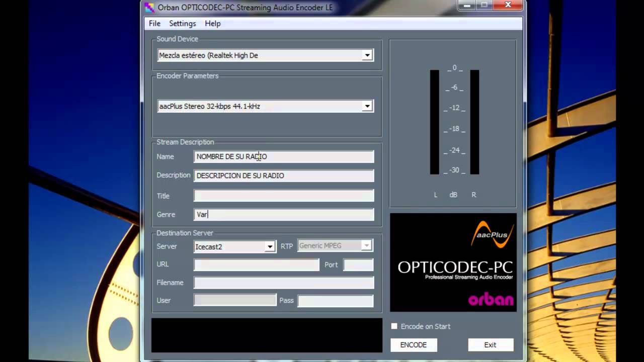Viewport: 644px width, 362px height.
Task: Click the stream Description input field
Action: click(284, 175)
